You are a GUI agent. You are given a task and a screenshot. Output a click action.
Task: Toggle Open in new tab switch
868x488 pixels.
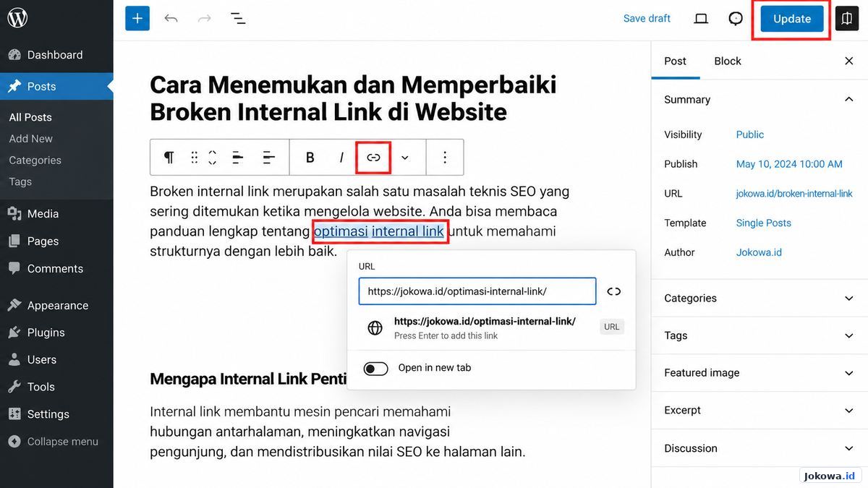coord(376,369)
